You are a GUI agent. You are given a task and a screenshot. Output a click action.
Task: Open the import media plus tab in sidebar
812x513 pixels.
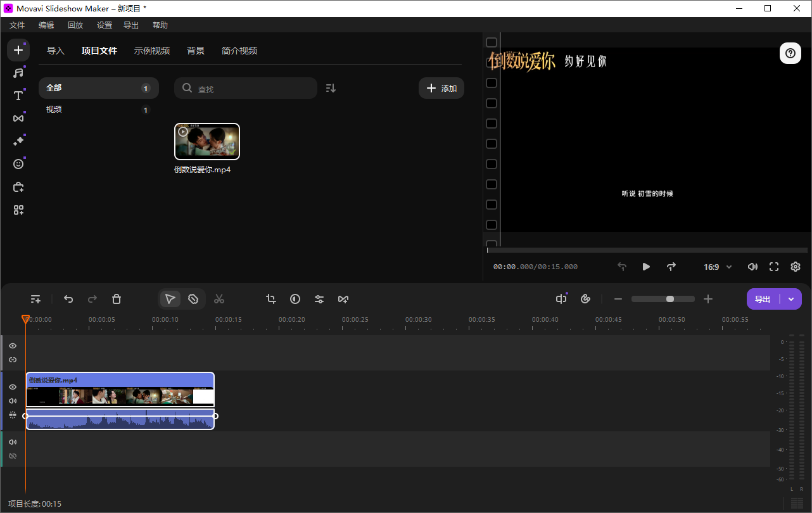[x=18, y=50]
